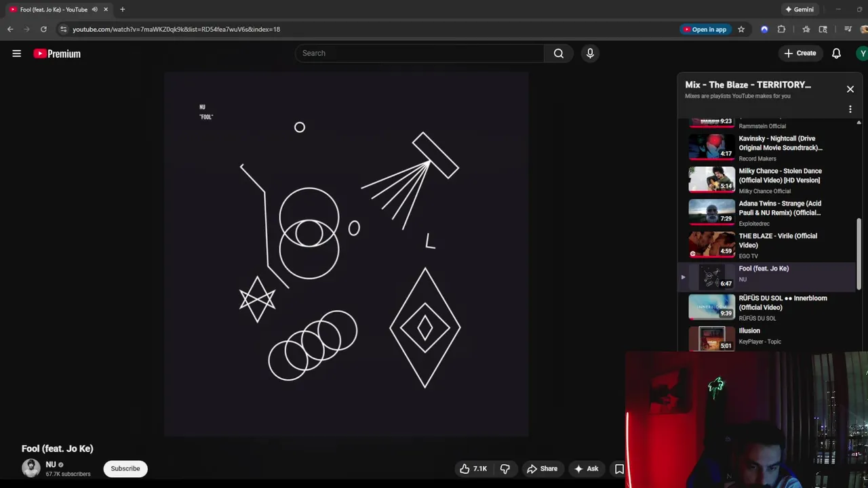
Task: Go forward in browser history
Action: [x=26, y=29]
